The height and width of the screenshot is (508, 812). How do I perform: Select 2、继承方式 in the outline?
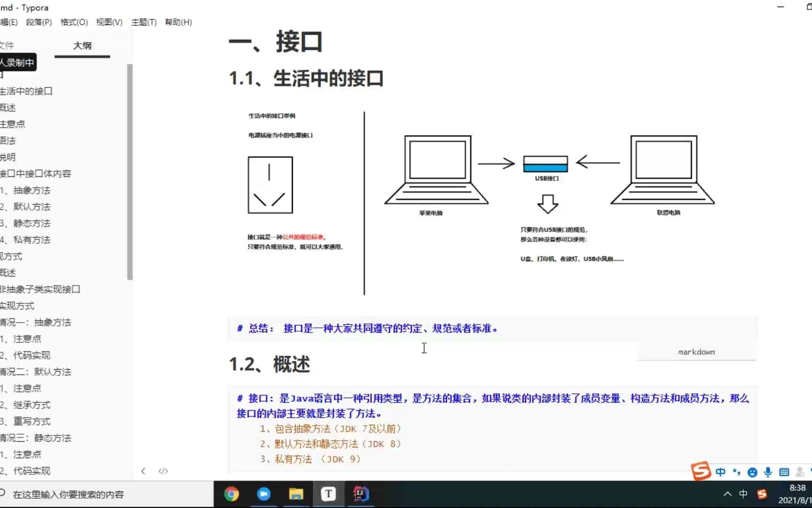coord(25,405)
